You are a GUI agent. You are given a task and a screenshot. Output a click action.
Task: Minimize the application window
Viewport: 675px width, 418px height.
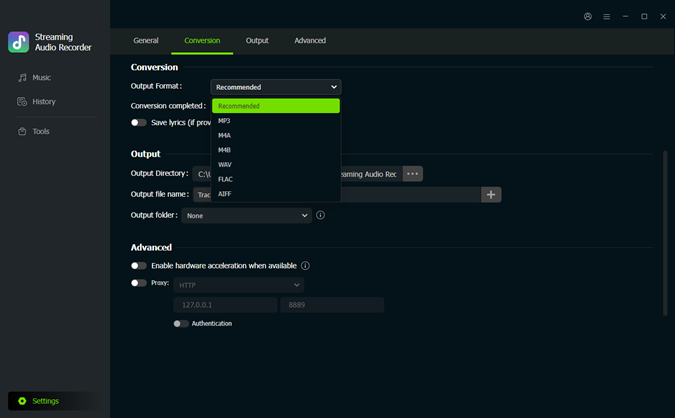[625, 16]
